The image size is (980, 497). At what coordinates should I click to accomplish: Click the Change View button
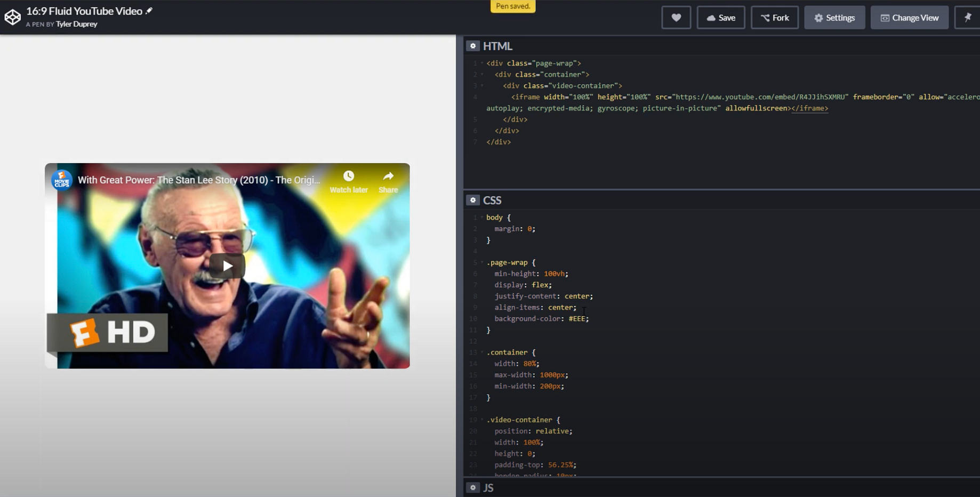[910, 18]
